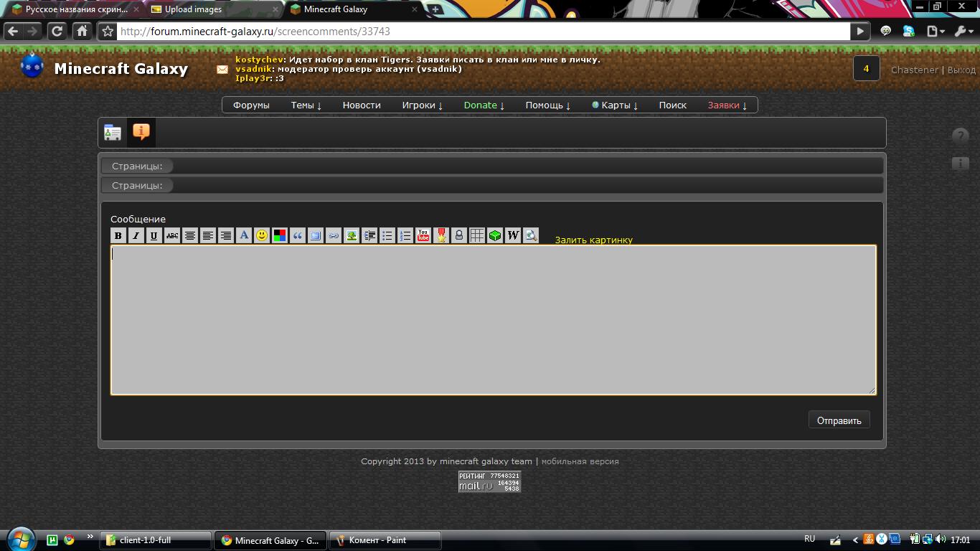Log out via the Выход link
Viewport: 980px width, 551px height.
pyautogui.click(x=961, y=70)
